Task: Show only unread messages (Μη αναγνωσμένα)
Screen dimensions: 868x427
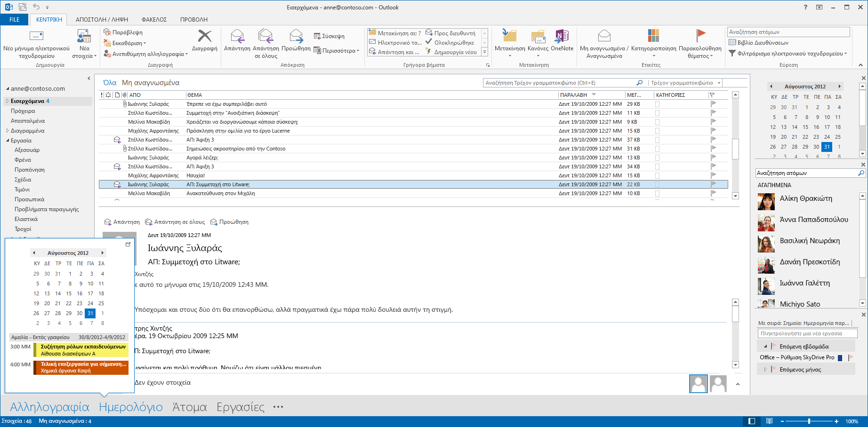Action: 151,83
